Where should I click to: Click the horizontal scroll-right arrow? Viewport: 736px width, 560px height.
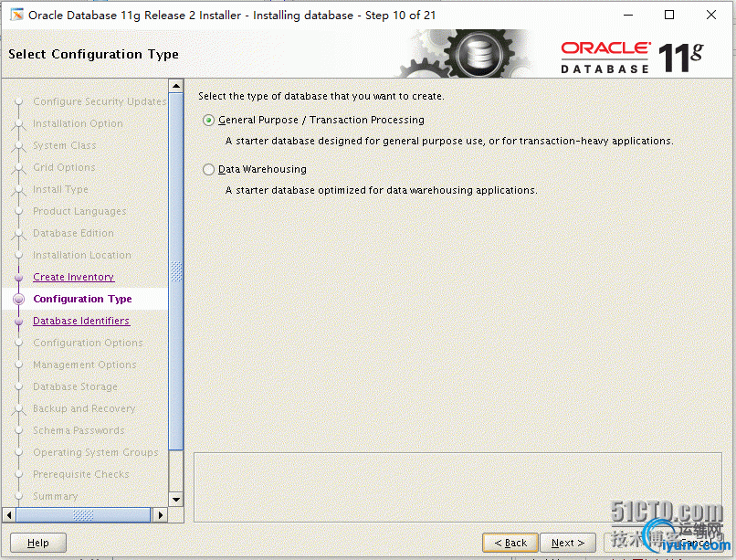pyautogui.click(x=160, y=515)
